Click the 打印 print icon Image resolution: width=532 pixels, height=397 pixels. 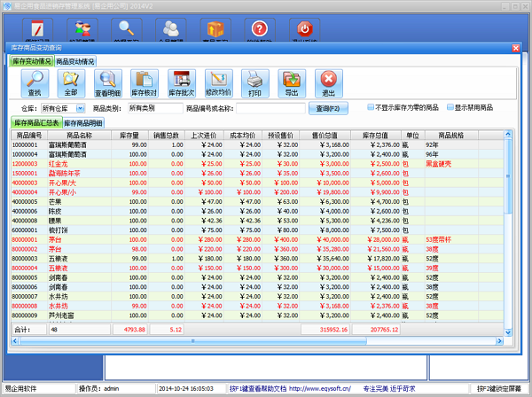[255, 83]
